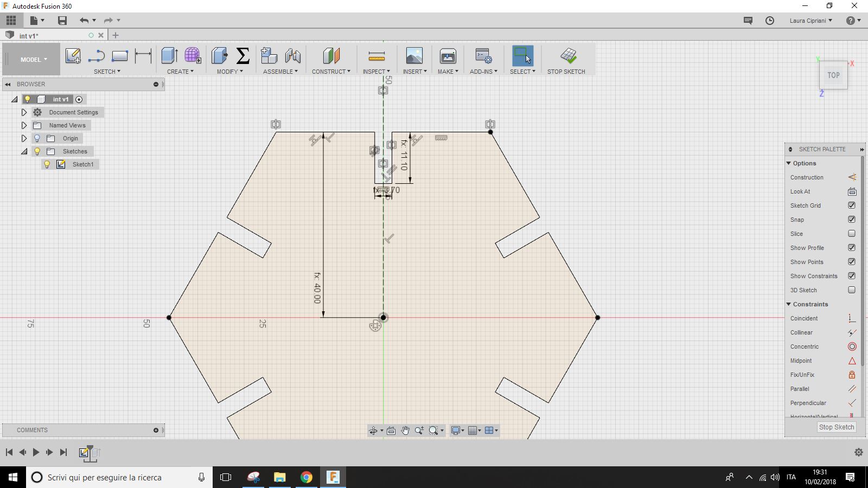Open the Help question mark dropdown

pyautogui.click(x=853, y=21)
